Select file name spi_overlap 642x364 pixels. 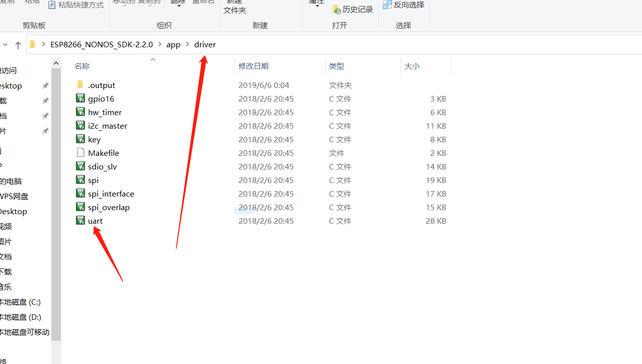point(109,207)
